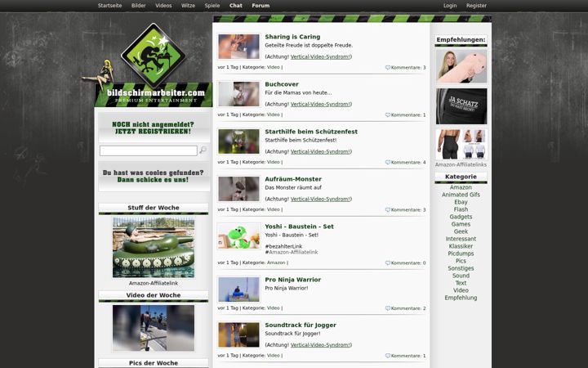588x368 pixels.
Task: Open Witze in top navigation
Action: point(188,6)
